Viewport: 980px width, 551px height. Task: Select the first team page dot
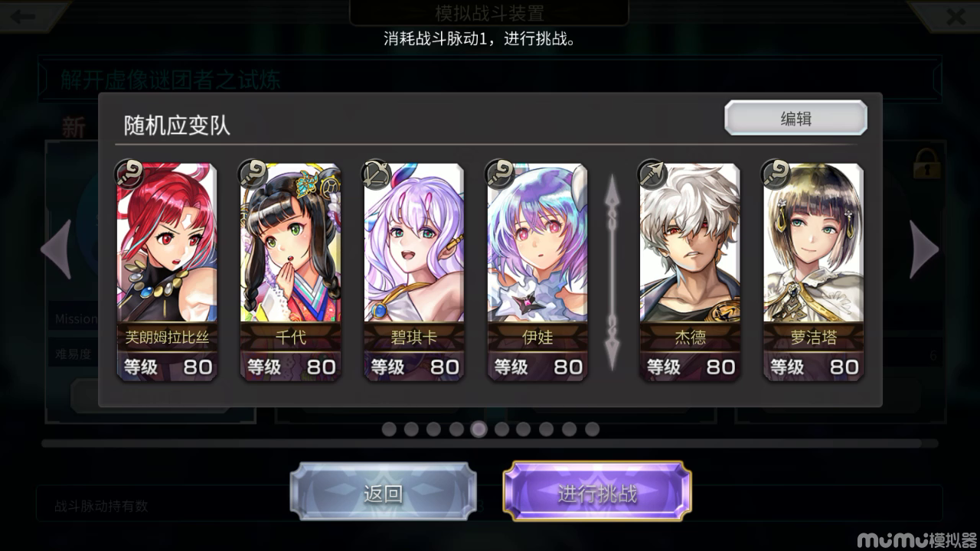[389, 429]
